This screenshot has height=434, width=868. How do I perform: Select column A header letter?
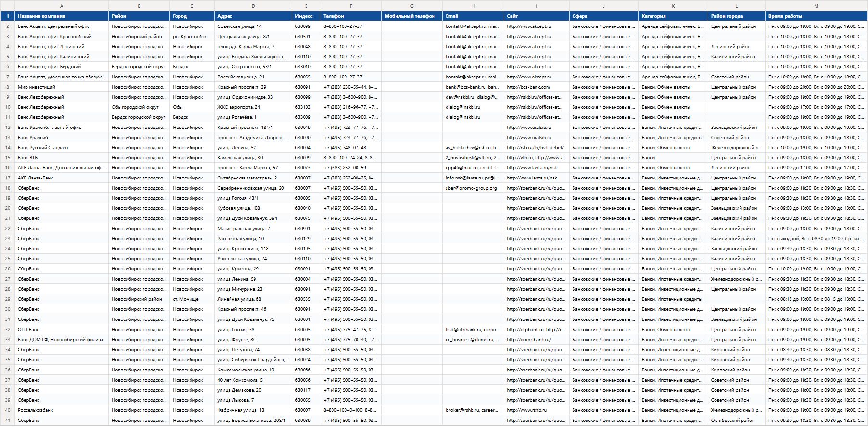coord(62,6)
